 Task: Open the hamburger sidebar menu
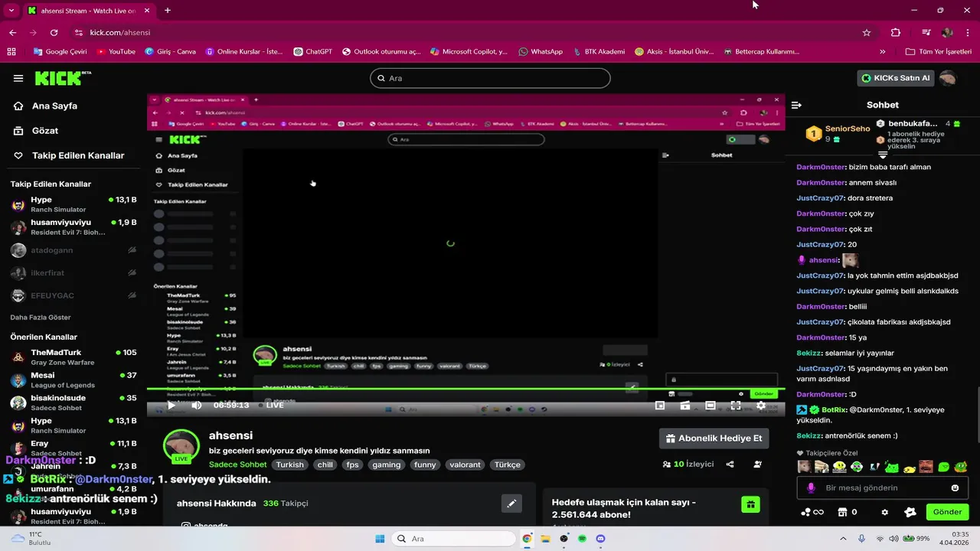18,78
